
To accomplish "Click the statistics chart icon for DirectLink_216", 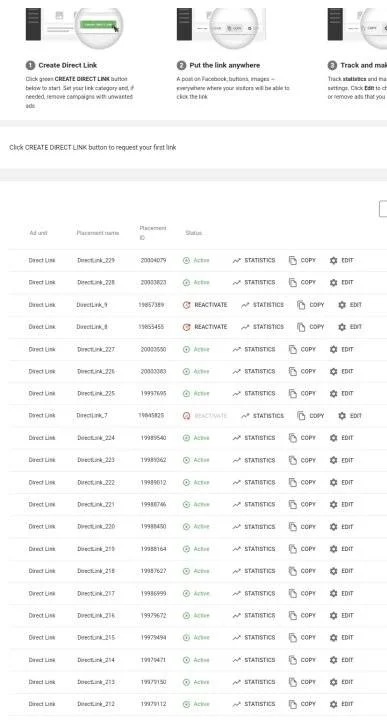I will (236, 616).
